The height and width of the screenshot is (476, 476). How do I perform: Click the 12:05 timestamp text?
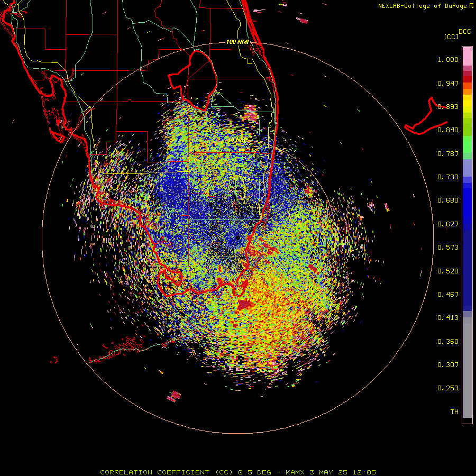(364, 472)
